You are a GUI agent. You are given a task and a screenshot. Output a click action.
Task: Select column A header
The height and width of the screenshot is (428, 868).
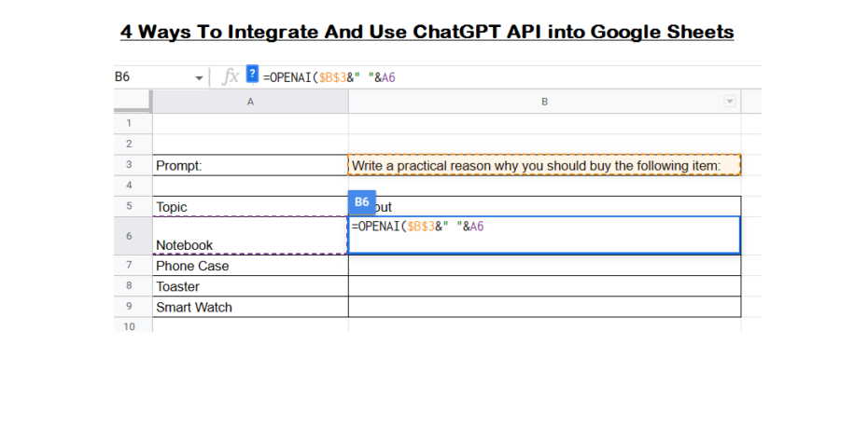[x=250, y=102]
